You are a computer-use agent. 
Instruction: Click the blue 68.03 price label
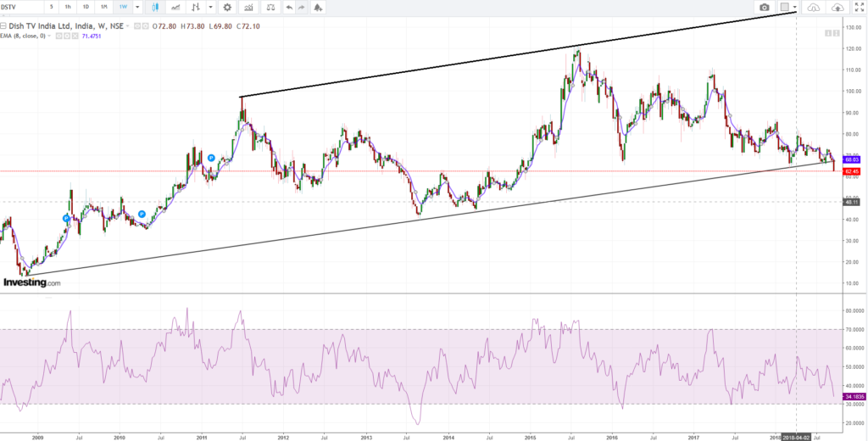tap(851, 159)
